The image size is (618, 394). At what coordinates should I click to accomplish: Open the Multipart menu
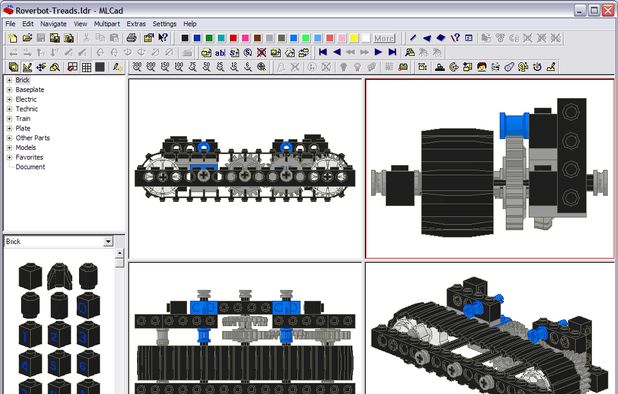pyautogui.click(x=106, y=24)
